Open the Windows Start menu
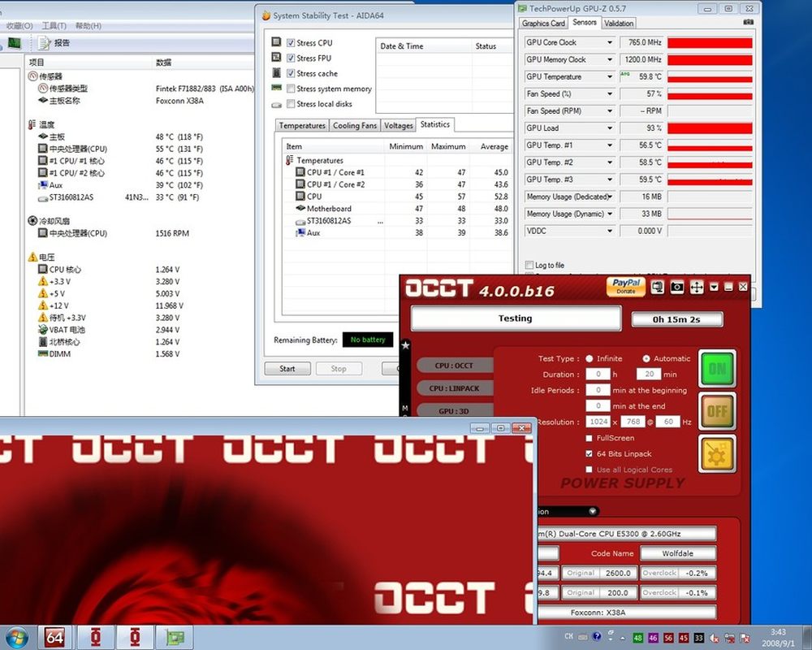812x650 pixels. (16, 636)
